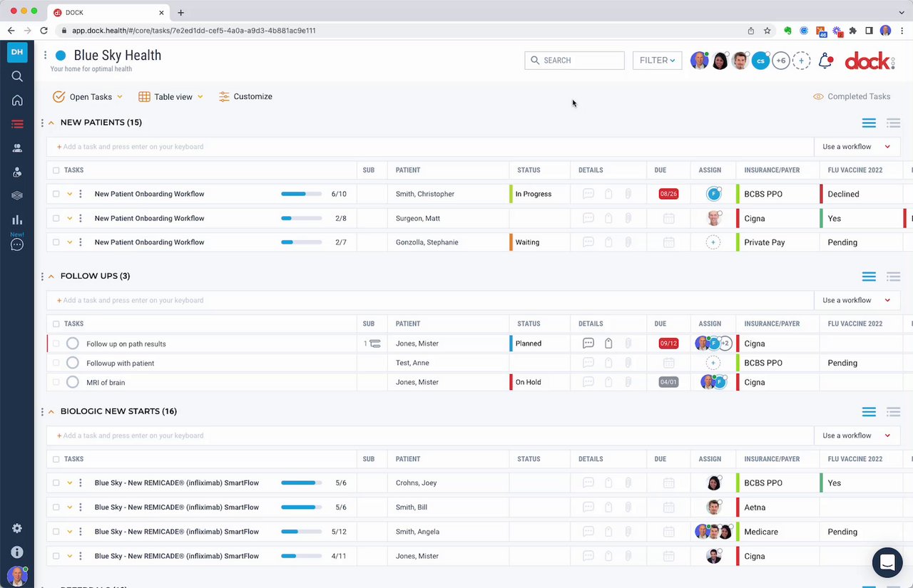Viewport: 913px width, 588px height.
Task: Open the notifications bell icon
Action: (x=825, y=61)
